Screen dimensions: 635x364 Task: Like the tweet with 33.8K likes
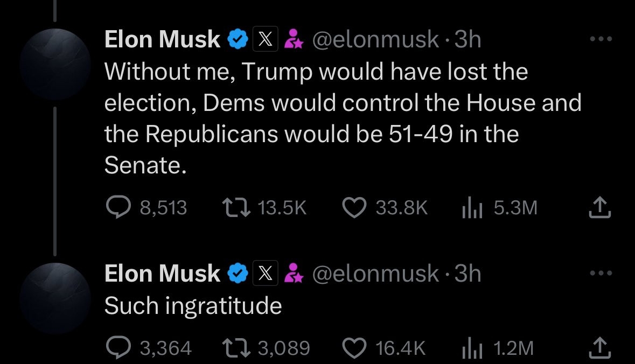click(354, 208)
